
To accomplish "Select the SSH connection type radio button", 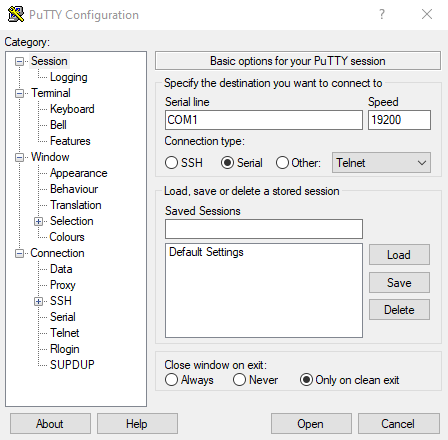I will tap(171, 163).
